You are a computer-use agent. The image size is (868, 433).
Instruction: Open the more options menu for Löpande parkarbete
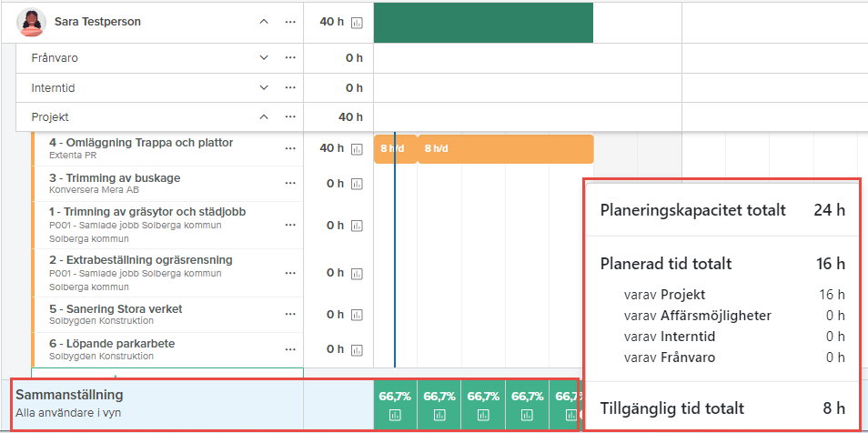pyautogui.click(x=290, y=349)
